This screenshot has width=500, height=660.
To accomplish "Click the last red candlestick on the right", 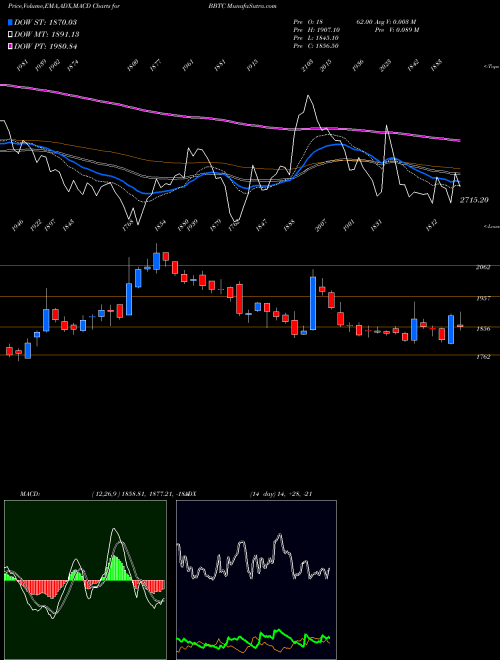I will (460, 326).
